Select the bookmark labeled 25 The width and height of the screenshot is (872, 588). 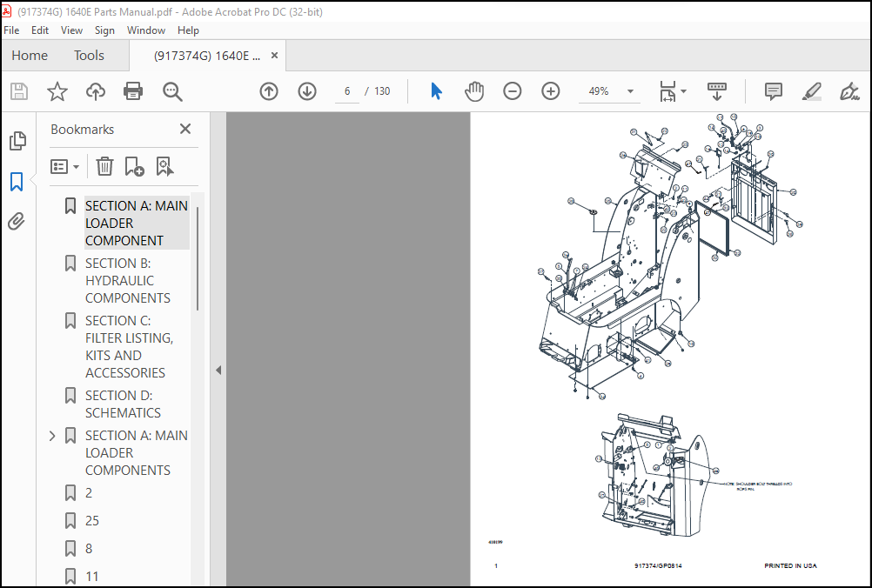coord(91,521)
